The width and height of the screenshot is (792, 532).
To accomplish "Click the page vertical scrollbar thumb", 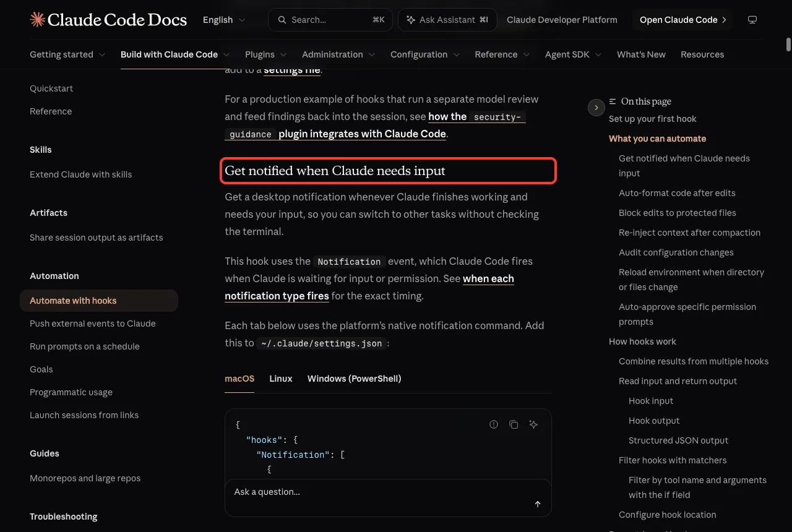I will [x=788, y=45].
